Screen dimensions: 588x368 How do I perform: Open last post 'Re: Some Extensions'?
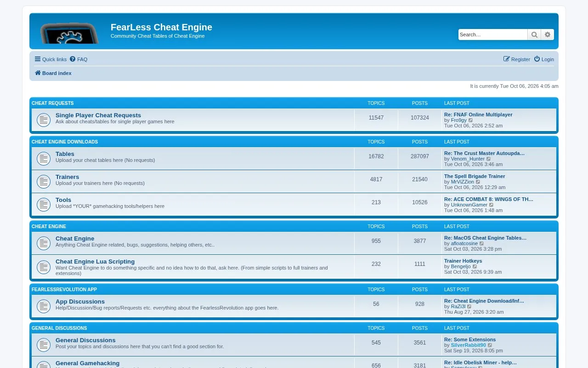tap(470, 339)
